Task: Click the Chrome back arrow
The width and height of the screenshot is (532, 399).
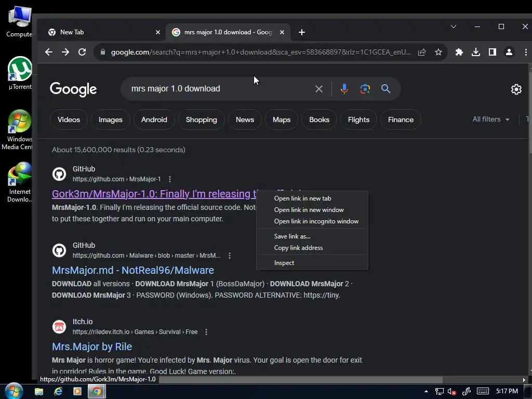Action: 49,52
